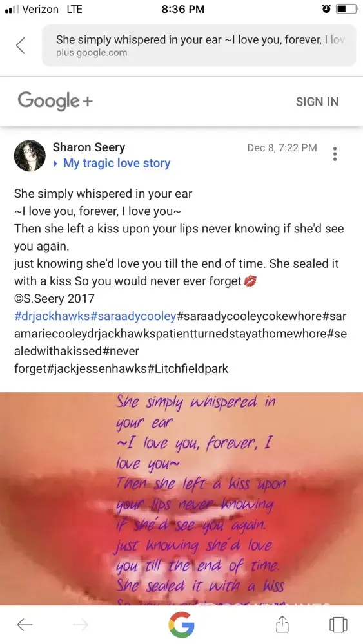363x644 pixels.
Task: Tap the greyed forward arrow in bottom bar
Action: click(x=81, y=625)
